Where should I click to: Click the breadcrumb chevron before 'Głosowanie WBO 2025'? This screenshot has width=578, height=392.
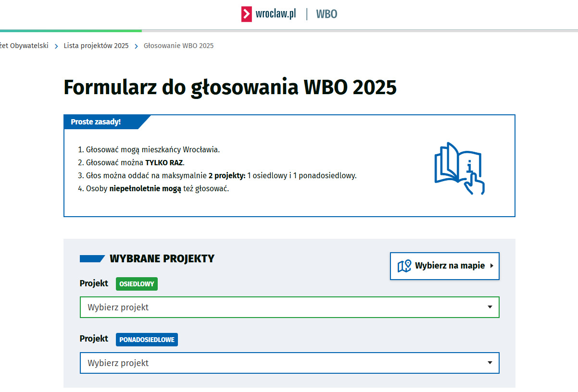pos(137,46)
